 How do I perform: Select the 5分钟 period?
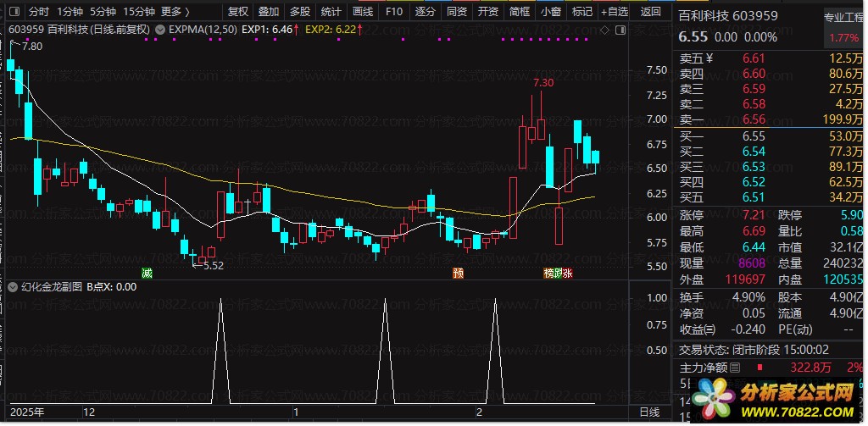[x=103, y=12]
